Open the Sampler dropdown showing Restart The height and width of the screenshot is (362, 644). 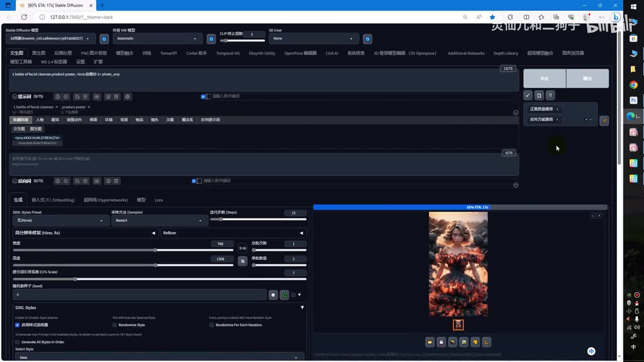(158, 220)
